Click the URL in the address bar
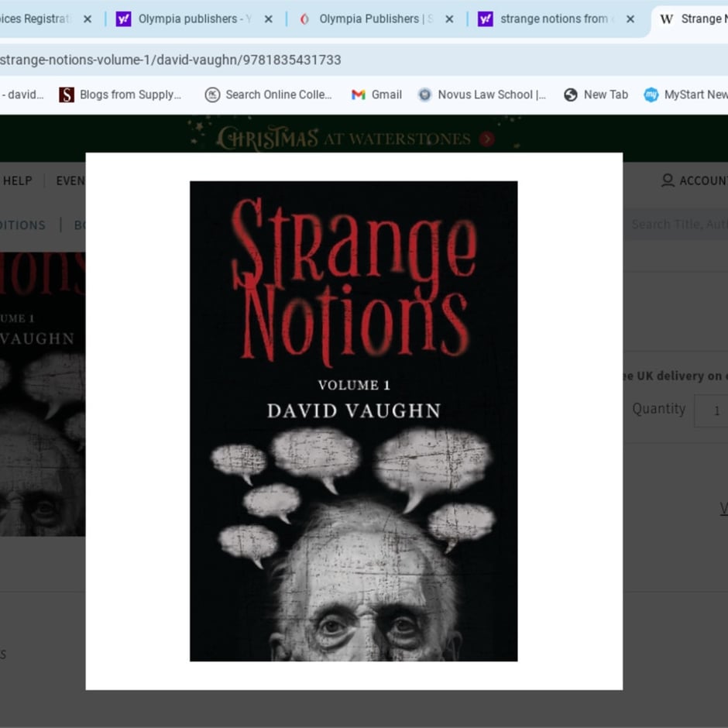728x728 pixels. 170,60
